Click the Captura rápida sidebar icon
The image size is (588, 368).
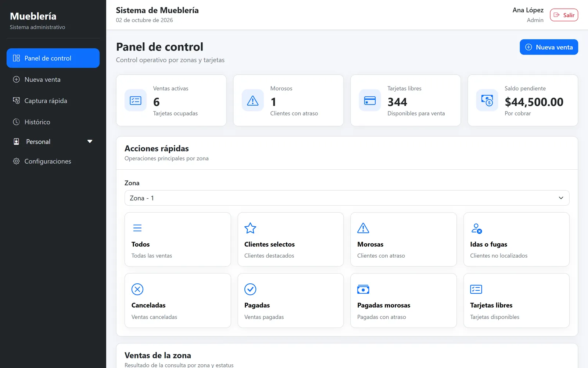[16, 100]
